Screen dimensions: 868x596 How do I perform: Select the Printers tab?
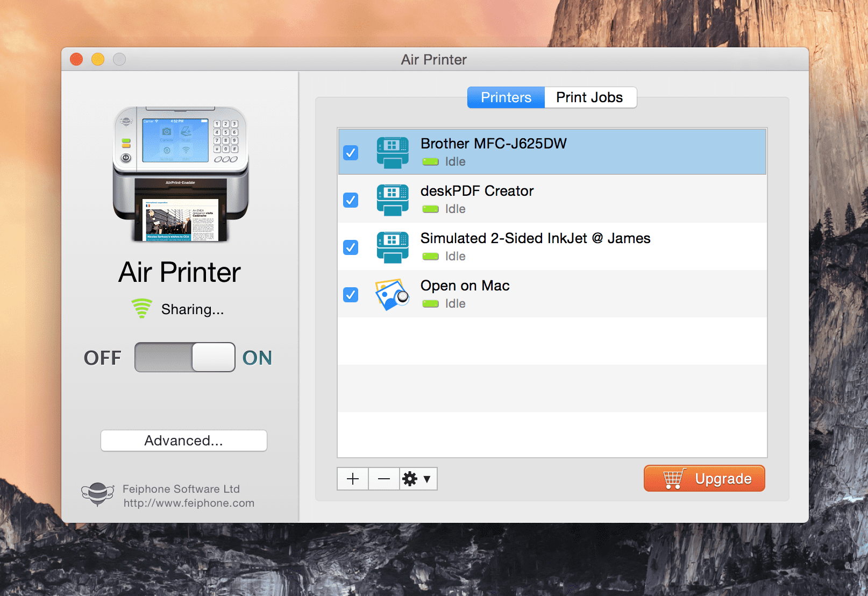click(506, 97)
